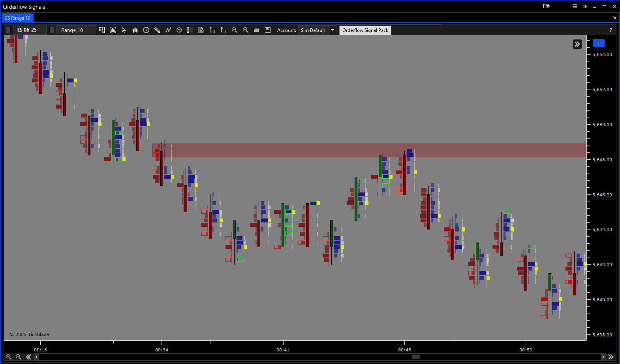Click the second axis scale icon
The image size is (620, 364).
coord(224,30)
